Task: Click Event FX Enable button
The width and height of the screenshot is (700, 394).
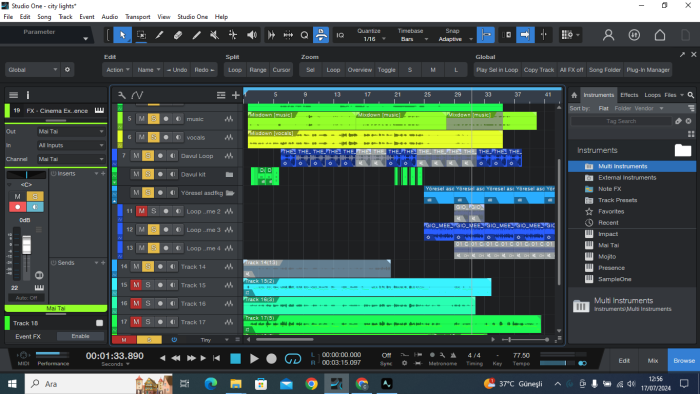Action: (x=80, y=336)
